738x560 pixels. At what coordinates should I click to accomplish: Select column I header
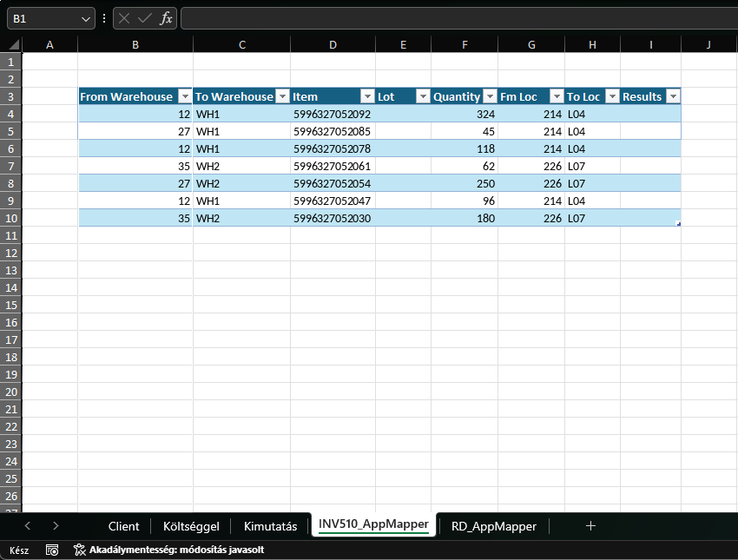pyautogui.click(x=651, y=44)
